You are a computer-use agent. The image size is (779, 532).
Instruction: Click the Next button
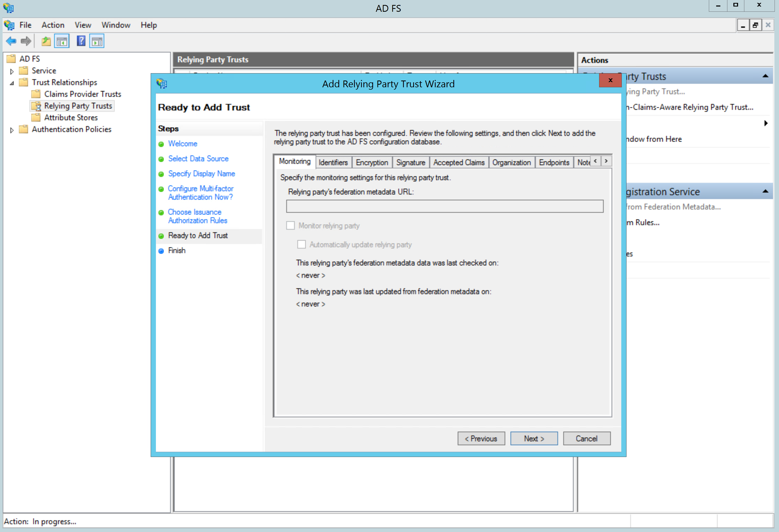pyautogui.click(x=534, y=438)
